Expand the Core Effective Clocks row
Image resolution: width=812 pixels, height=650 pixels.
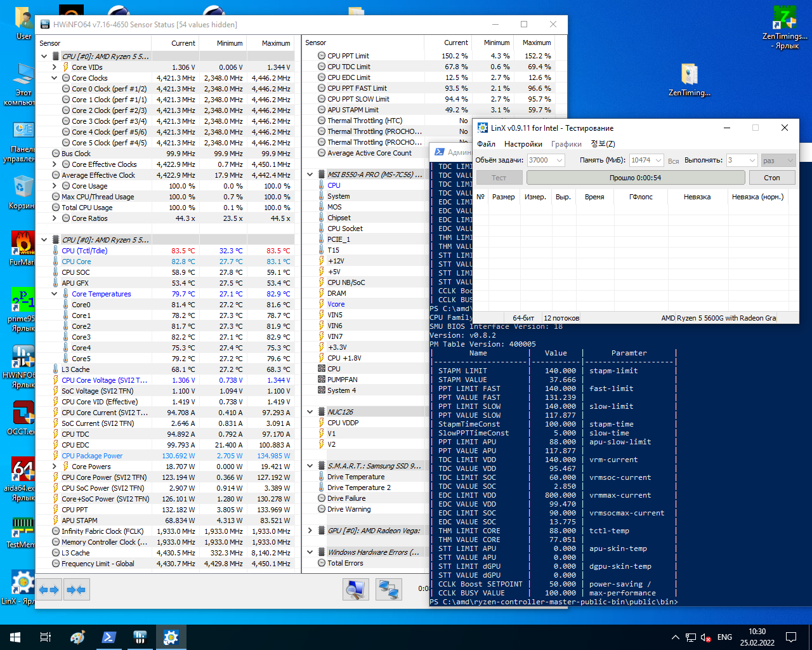click(x=55, y=164)
